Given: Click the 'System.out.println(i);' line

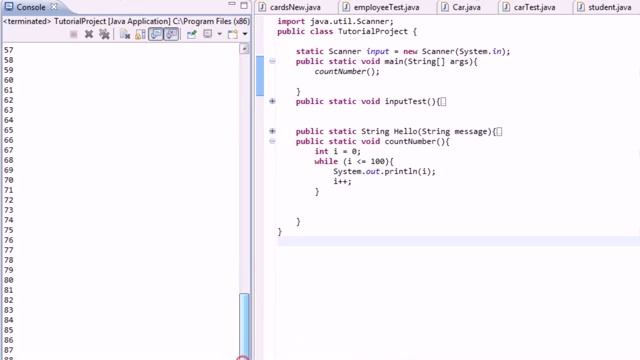Looking at the screenshot, I should click(384, 171).
